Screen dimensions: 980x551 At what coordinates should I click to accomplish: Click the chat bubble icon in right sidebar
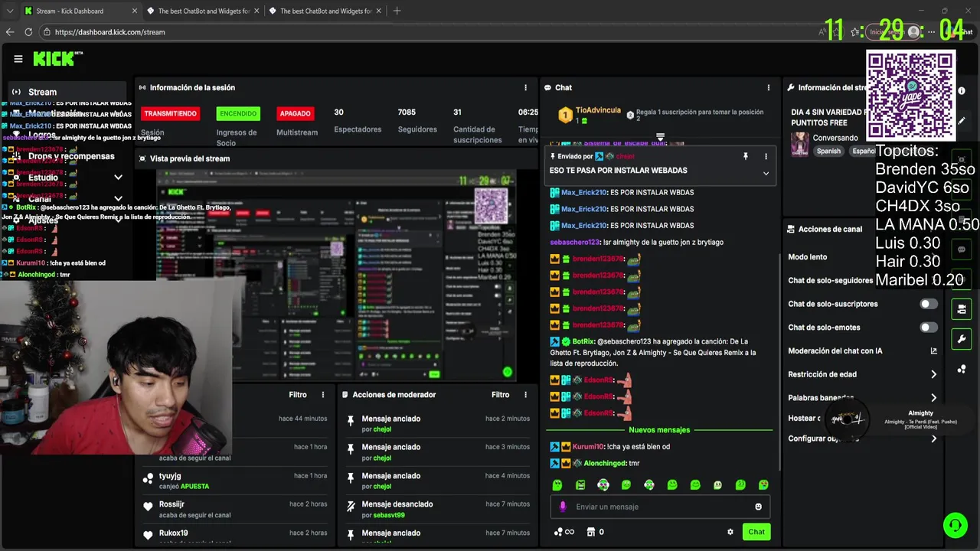(x=962, y=249)
